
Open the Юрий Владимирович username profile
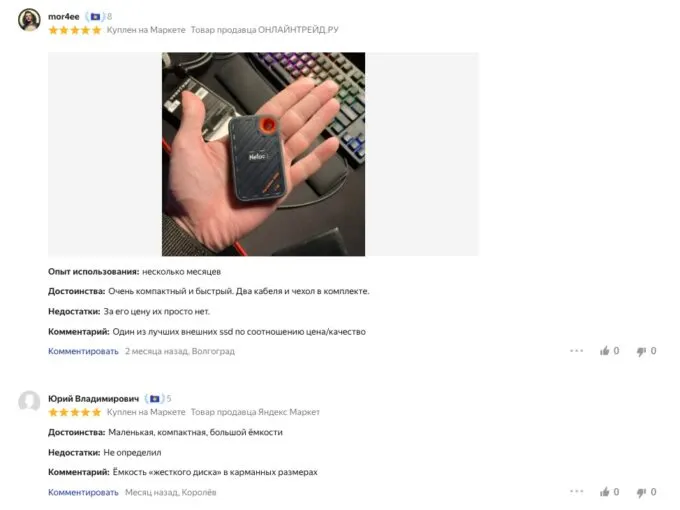click(x=94, y=399)
